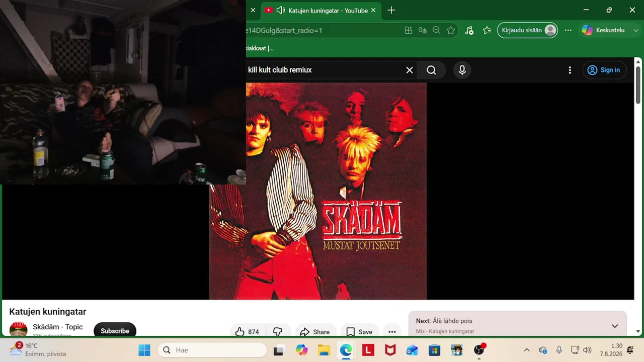Click the microphone icon in system tray
The image size is (644, 362).
[559, 350]
